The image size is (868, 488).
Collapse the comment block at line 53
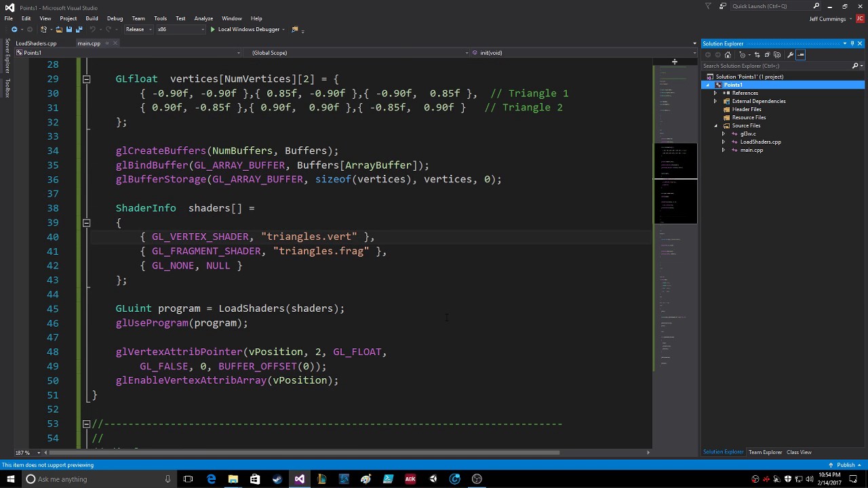pyautogui.click(x=86, y=424)
